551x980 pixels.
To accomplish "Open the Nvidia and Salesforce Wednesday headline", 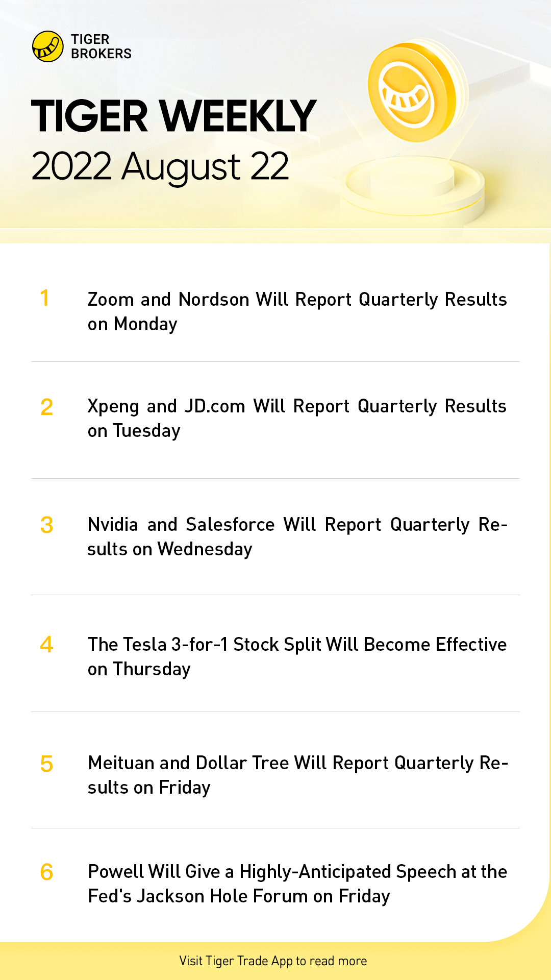I will pos(297,536).
